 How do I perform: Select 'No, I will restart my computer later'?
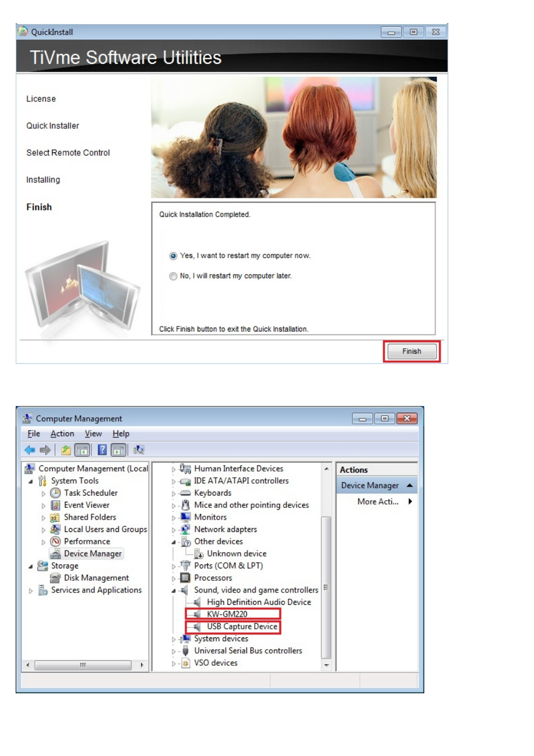pos(173,276)
